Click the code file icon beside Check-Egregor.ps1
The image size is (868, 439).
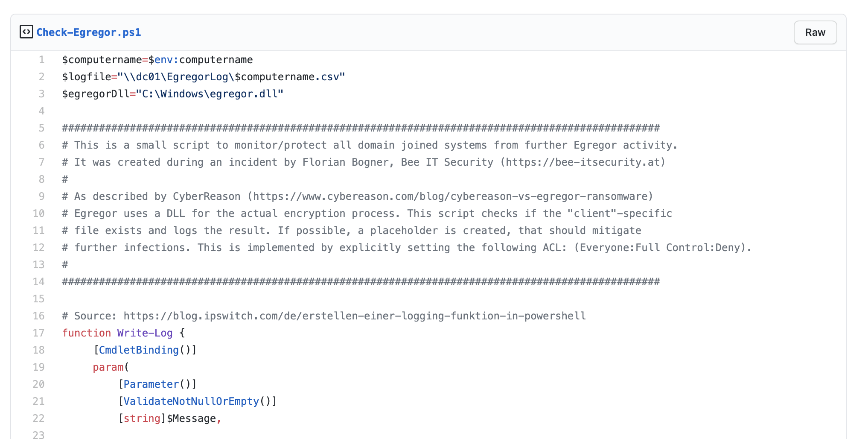(26, 32)
